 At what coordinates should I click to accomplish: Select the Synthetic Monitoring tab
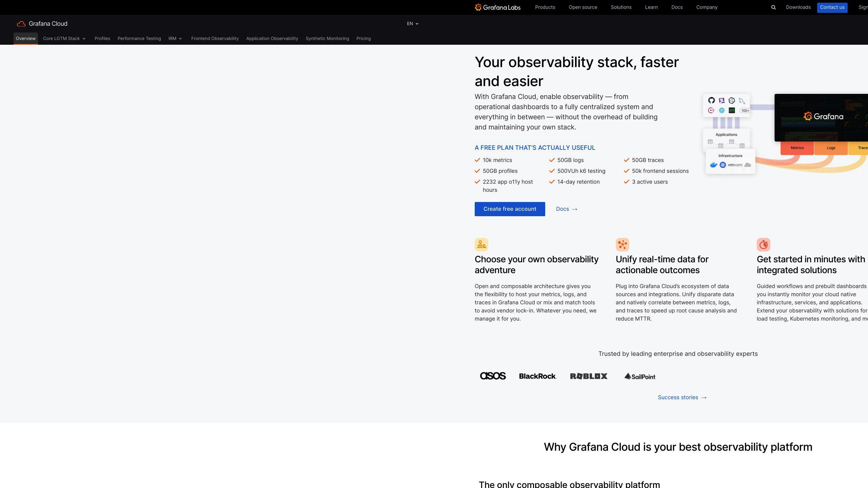coord(327,39)
